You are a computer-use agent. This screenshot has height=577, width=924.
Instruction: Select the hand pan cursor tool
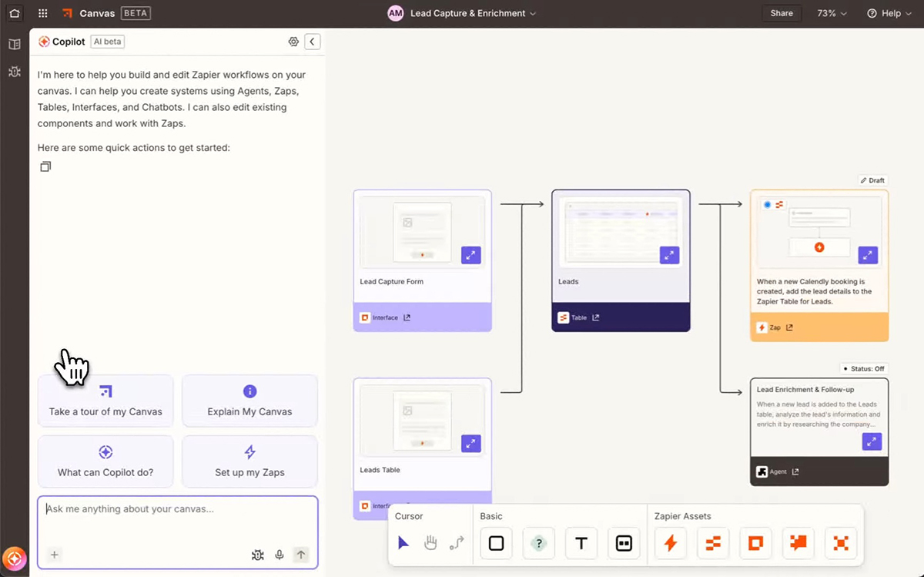tap(430, 543)
